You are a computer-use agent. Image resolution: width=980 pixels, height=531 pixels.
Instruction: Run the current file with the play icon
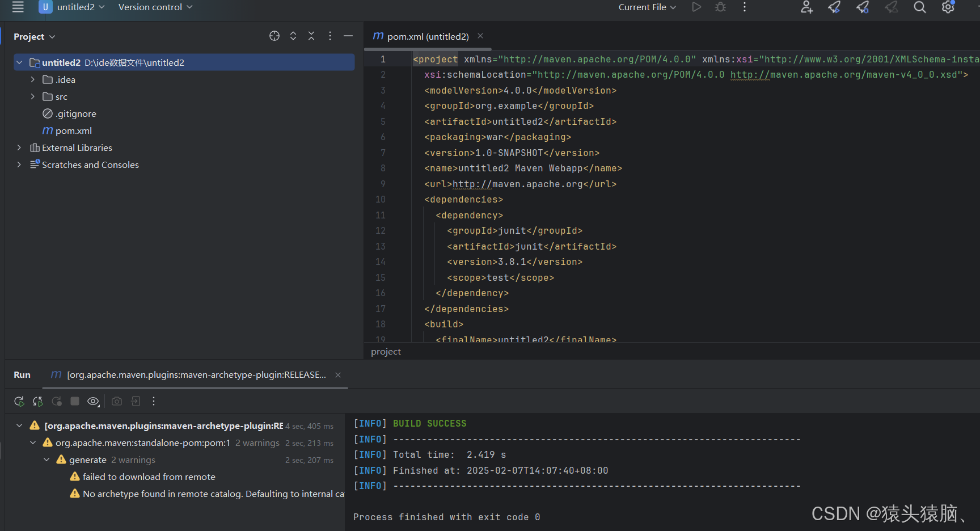[696, 7]
